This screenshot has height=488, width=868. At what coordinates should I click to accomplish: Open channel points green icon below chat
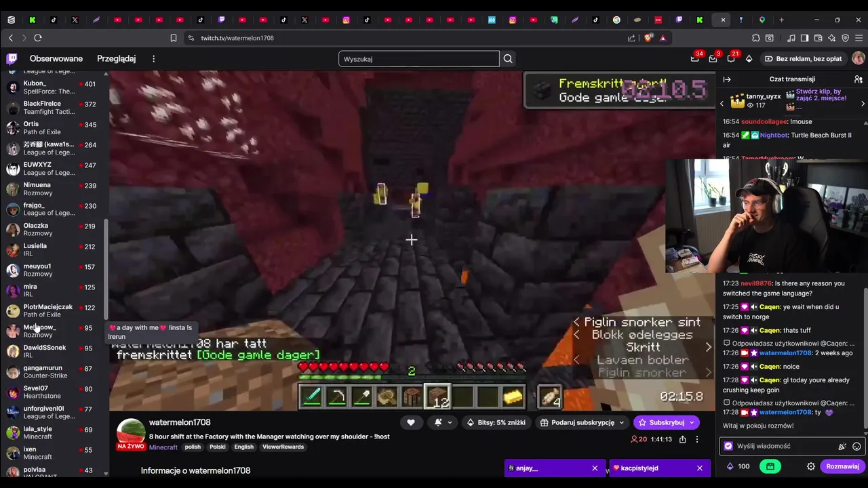click(770, 466)
